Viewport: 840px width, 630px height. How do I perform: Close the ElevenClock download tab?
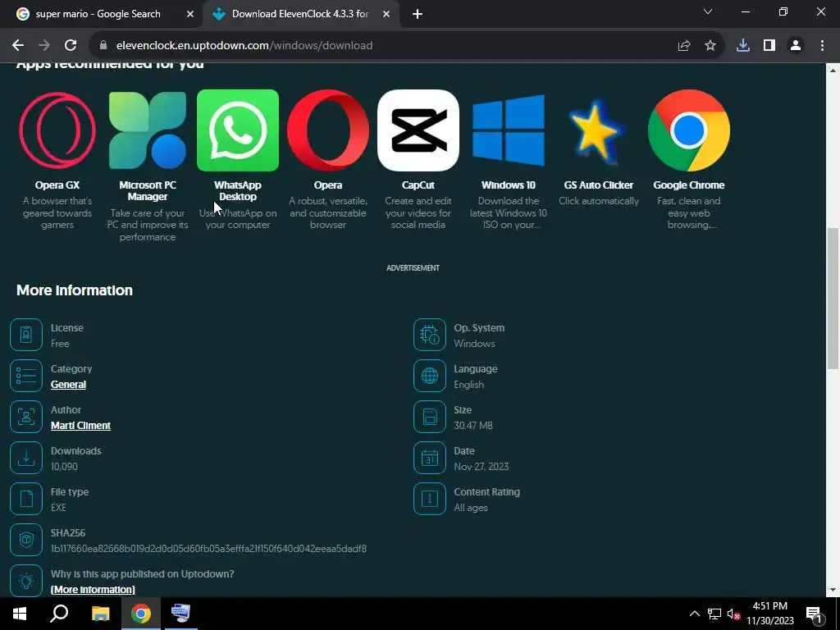coord(386,15)
